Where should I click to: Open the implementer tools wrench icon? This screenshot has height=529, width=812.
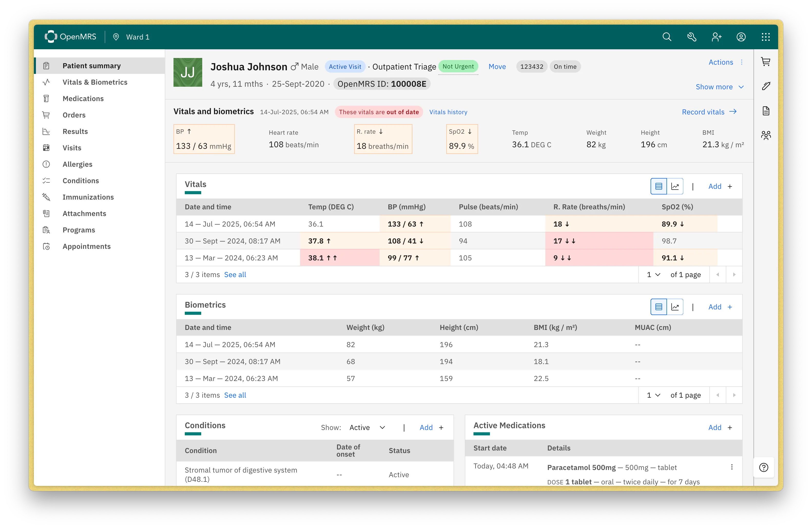[x=692, y=36]
